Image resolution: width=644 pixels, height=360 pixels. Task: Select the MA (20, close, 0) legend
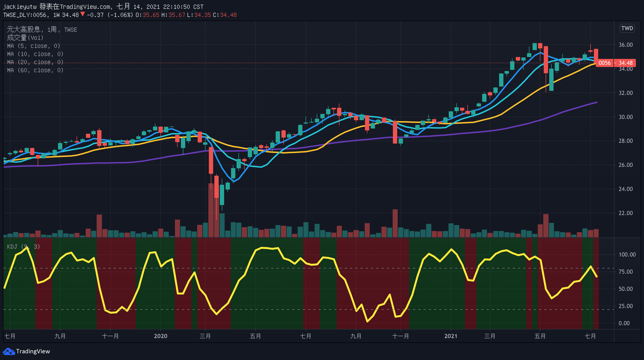(35, 62)
